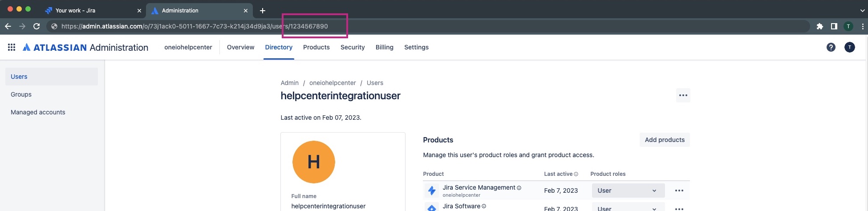Screen dimensions: 868x211
Task: Click the Products section heading
Action: point(438,140)
